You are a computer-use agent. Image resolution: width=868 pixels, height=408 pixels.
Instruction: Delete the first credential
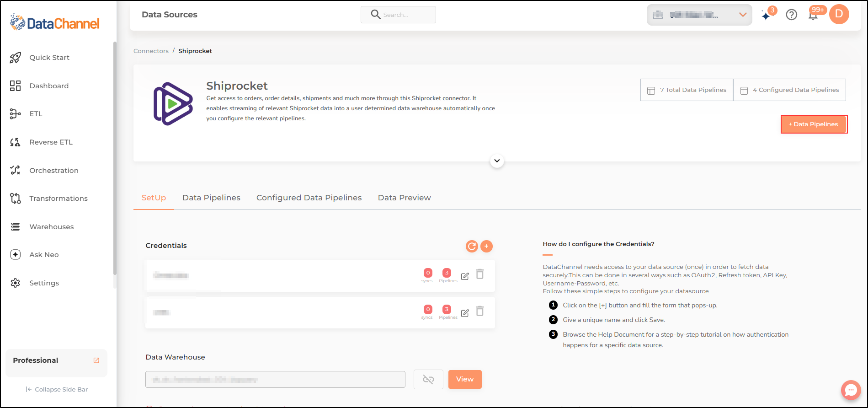point(480,274)
